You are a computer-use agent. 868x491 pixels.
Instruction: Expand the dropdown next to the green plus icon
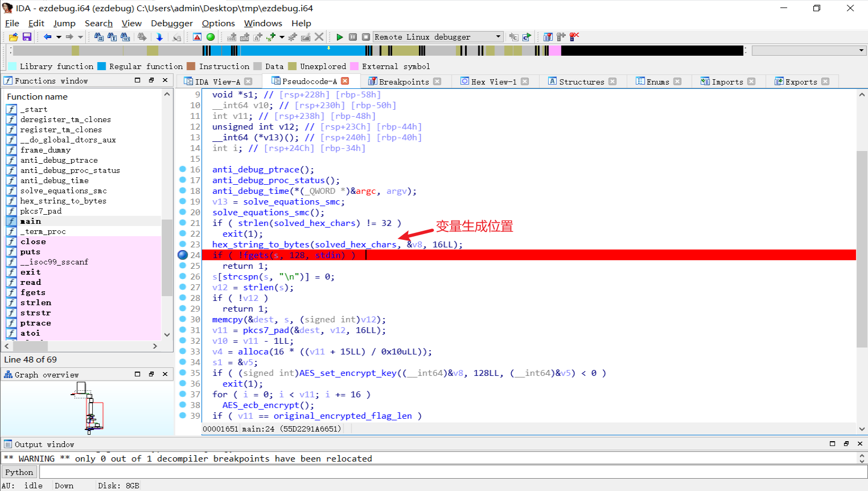tap(282, 37)
